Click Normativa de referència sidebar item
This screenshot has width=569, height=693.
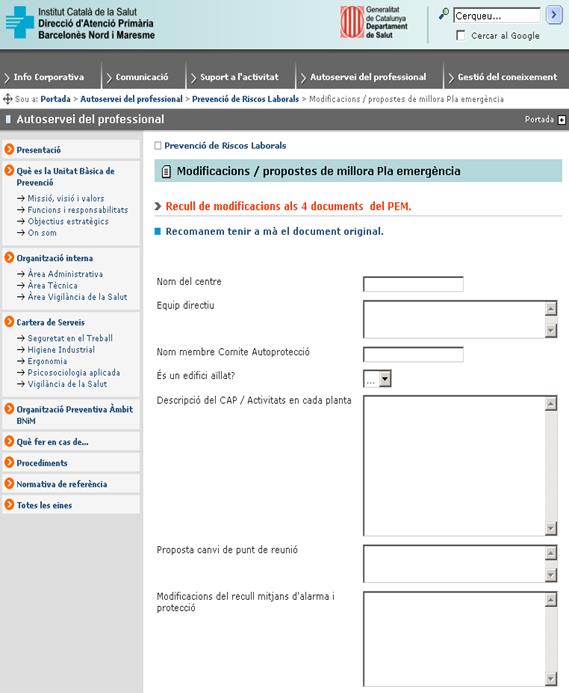click(x=61, y=484)
